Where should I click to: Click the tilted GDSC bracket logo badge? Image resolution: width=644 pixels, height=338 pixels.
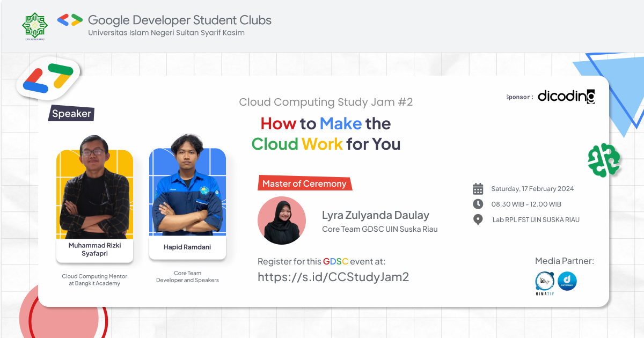pos(47,79)
